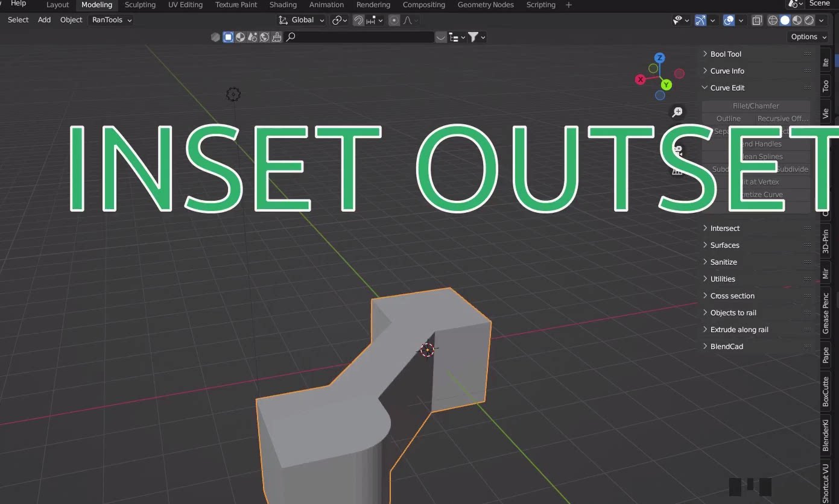Open transform pivot point selector
Screen dimensions: 839x504
tap(340, 20)
